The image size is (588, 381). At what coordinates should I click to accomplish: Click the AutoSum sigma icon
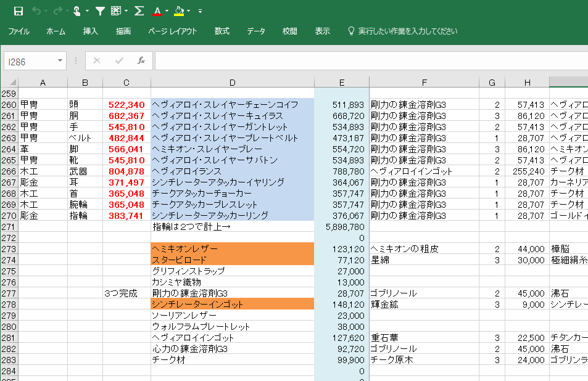139,11
